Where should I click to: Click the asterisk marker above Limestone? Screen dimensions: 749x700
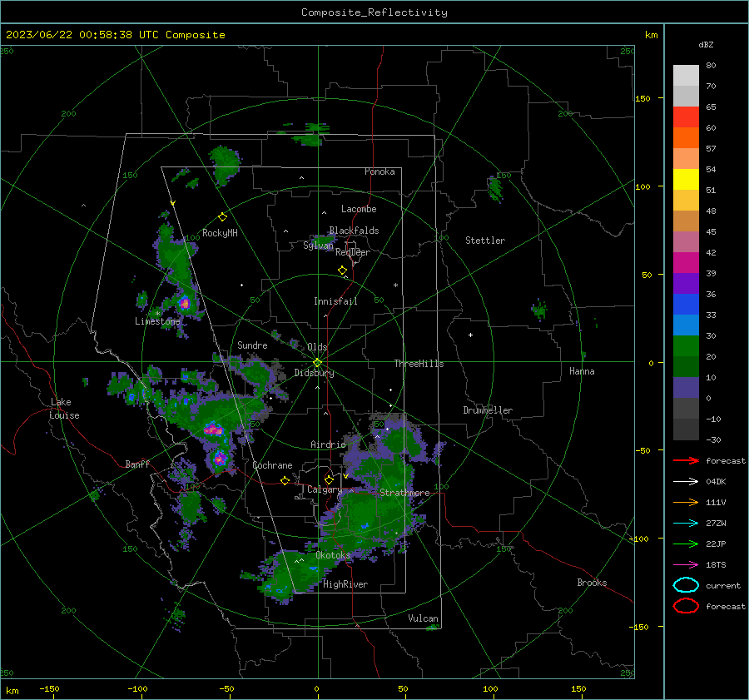[157, 314]
